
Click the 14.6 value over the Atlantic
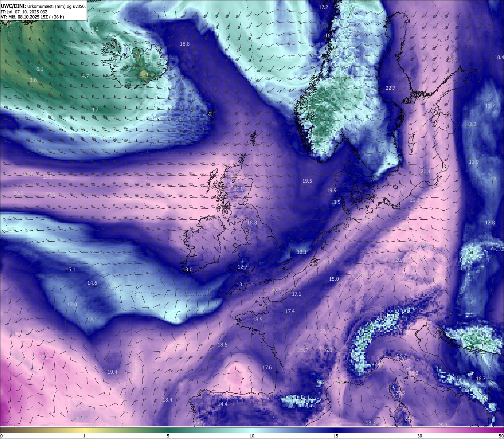[92, 283]
